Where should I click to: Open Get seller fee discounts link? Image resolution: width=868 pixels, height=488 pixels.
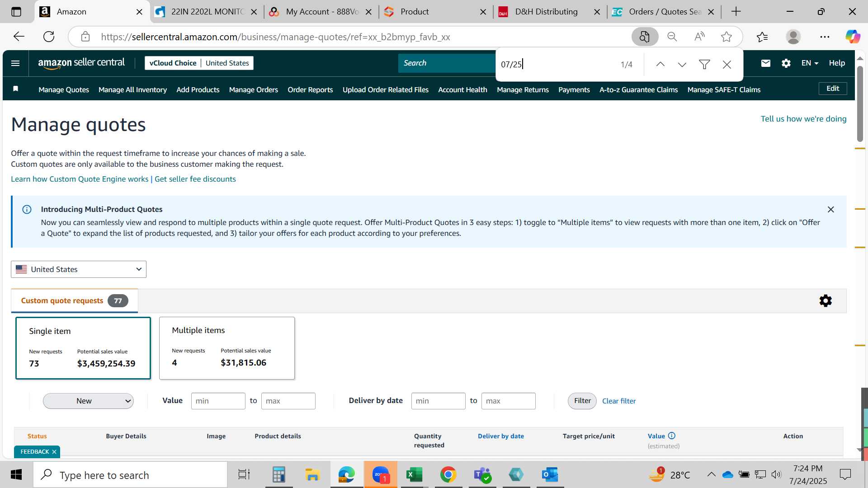click(x=195, y=179)
